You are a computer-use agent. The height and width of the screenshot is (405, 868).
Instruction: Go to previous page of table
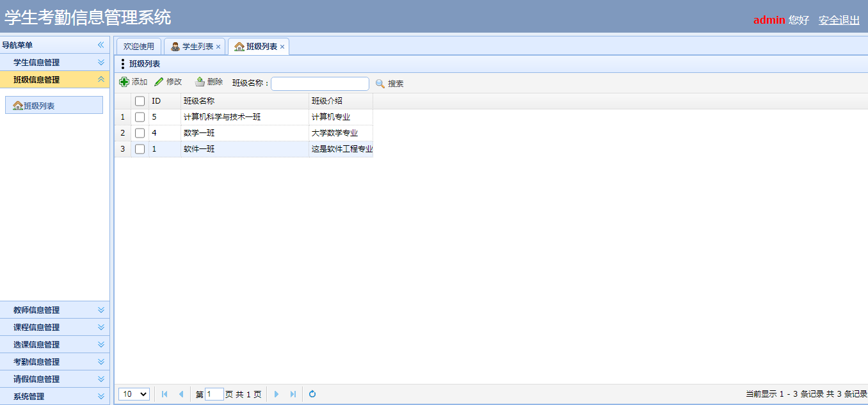coord(181,394)
